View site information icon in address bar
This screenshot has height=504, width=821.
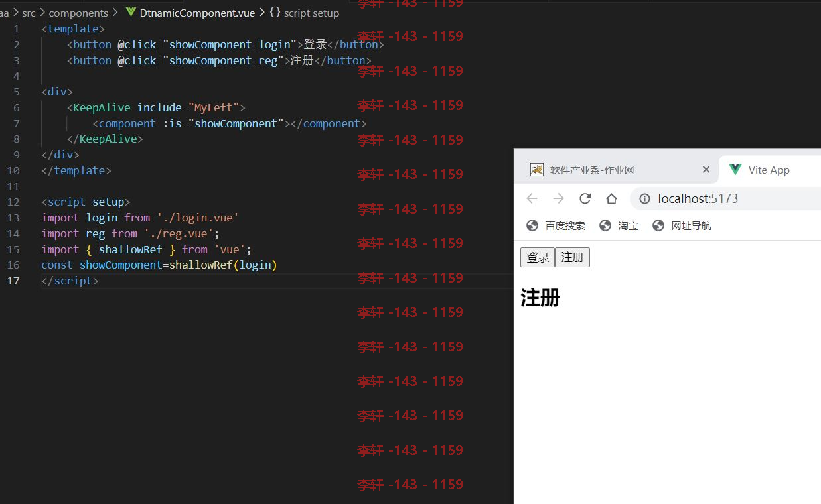click(644, 198)
